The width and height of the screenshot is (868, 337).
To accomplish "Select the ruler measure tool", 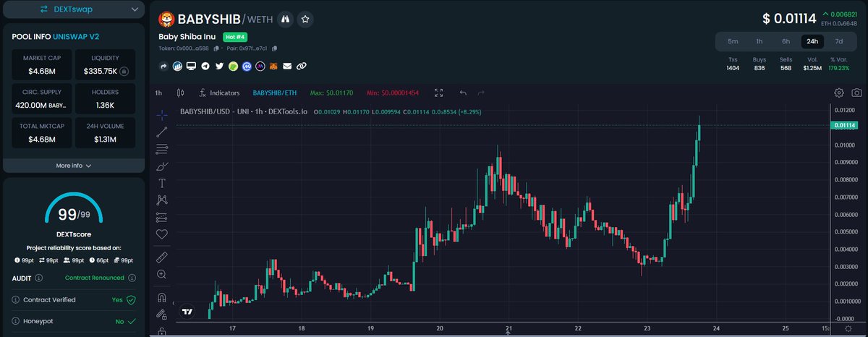I will pos(162,257).
